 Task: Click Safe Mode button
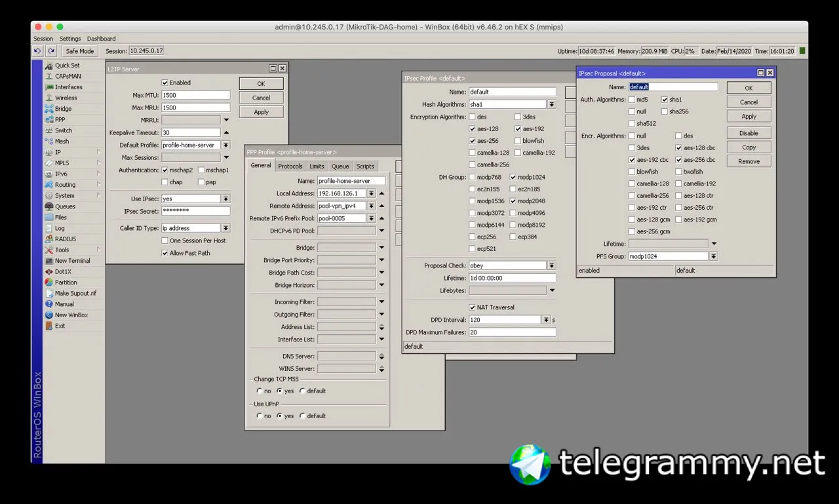pos(80,50)
